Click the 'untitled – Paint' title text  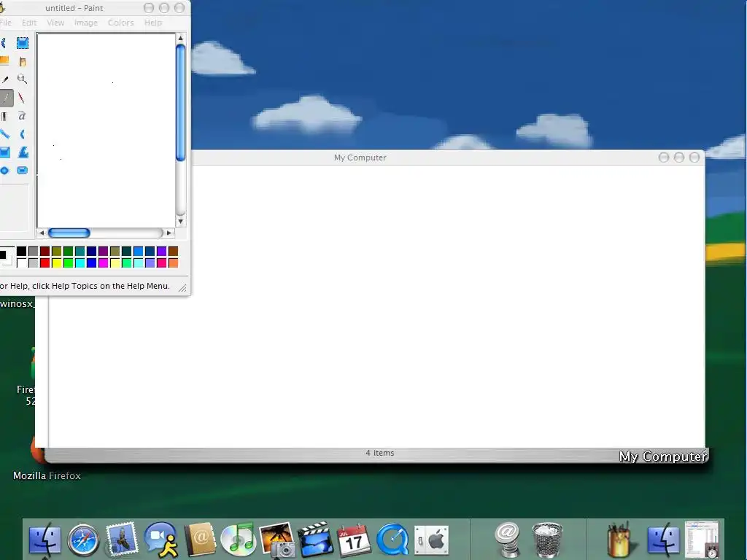coord(74,8)
